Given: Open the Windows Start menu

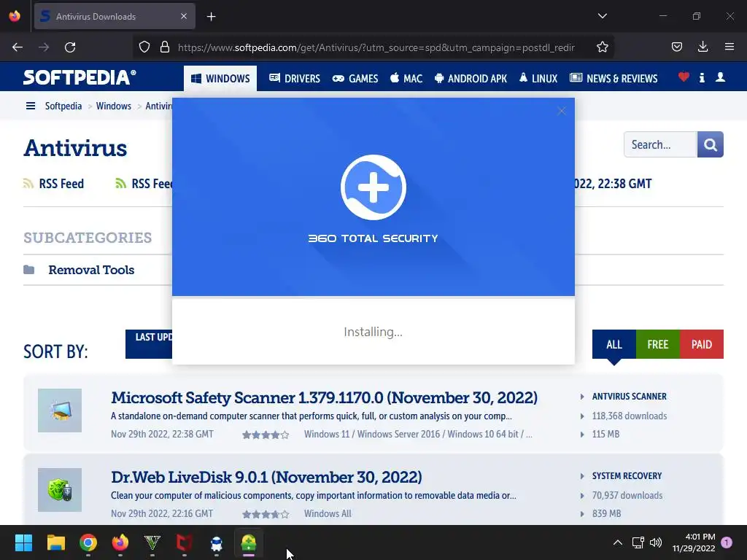Looking at the screenshot, I should point(23,542).
